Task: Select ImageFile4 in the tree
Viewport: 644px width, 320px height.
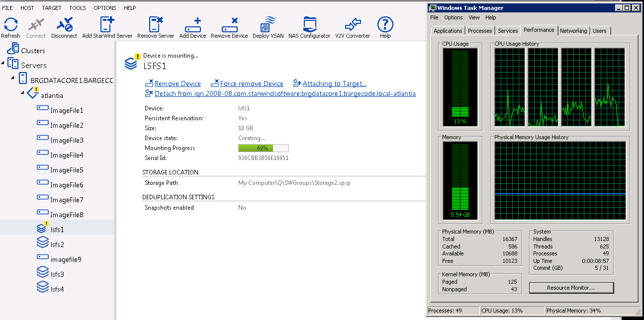Action: click(67, 155)
